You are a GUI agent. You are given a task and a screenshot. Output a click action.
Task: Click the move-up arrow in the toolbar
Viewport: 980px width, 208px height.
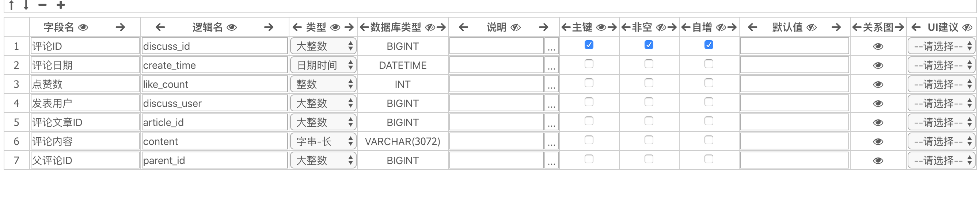[x=11, y=5]
